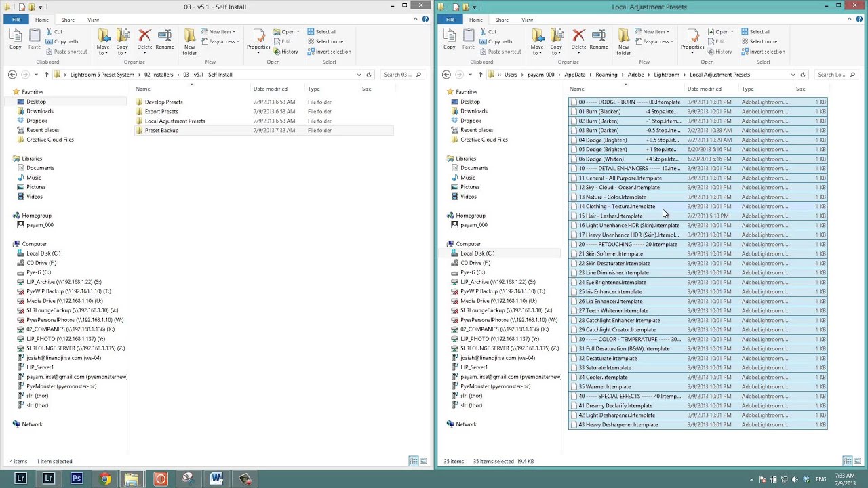Switch to Share tab in right window
Screen dimensions: 868x488
(502, 20)
